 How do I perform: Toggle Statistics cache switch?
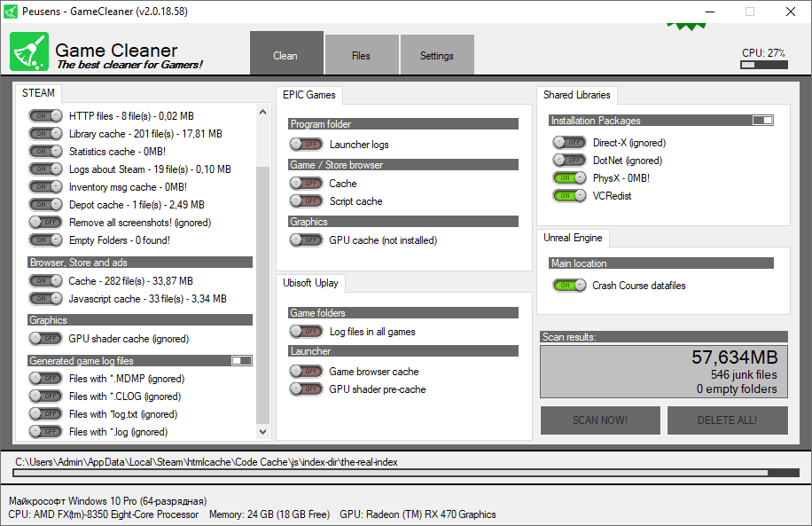[45, 152]
